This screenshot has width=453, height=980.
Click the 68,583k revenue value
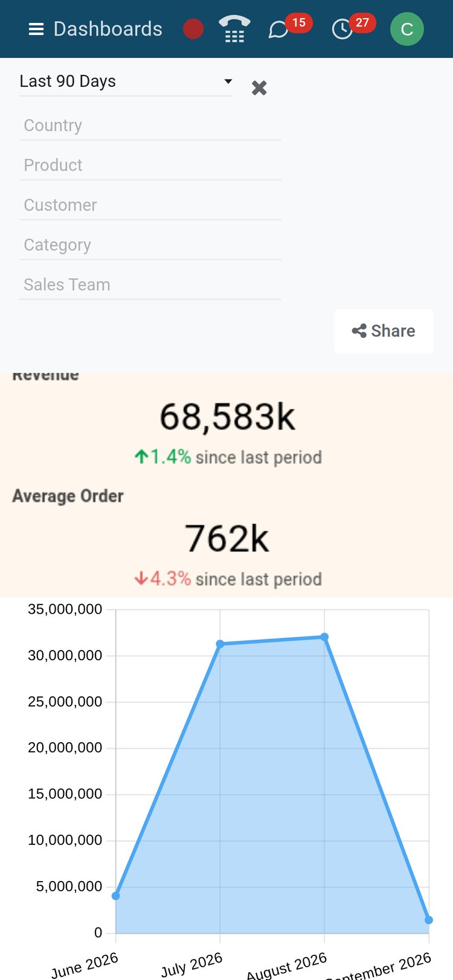[227, 417]
